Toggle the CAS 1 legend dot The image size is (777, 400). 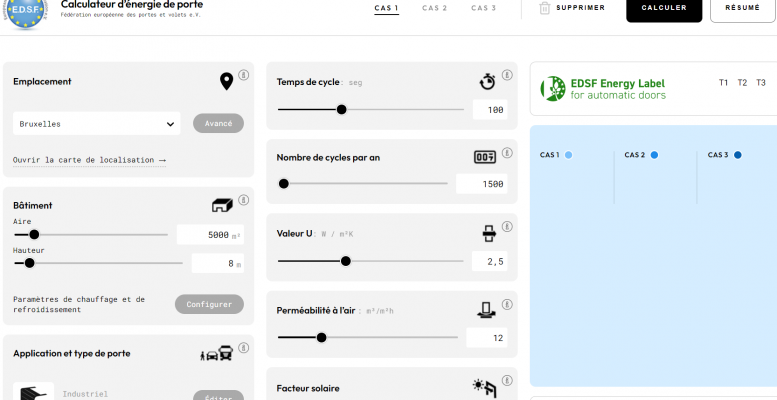point(568,155)
